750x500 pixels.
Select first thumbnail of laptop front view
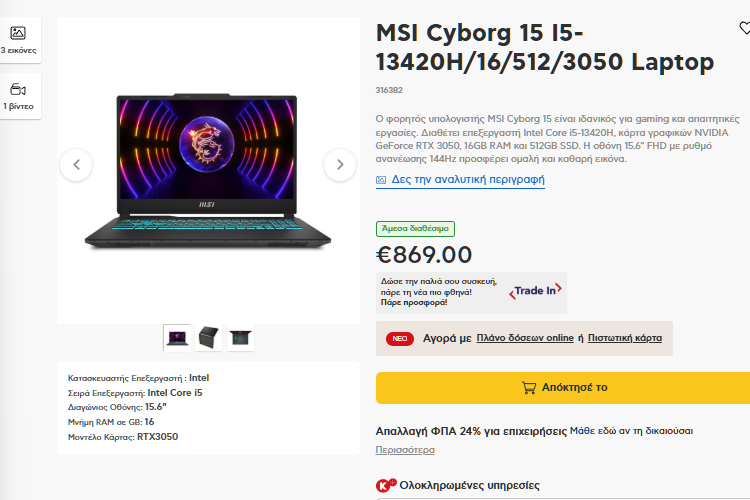177,338
